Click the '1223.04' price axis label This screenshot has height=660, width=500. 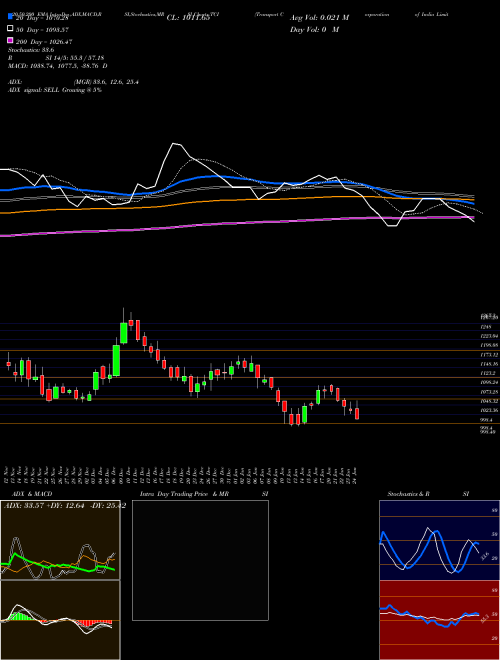(490, 336)
